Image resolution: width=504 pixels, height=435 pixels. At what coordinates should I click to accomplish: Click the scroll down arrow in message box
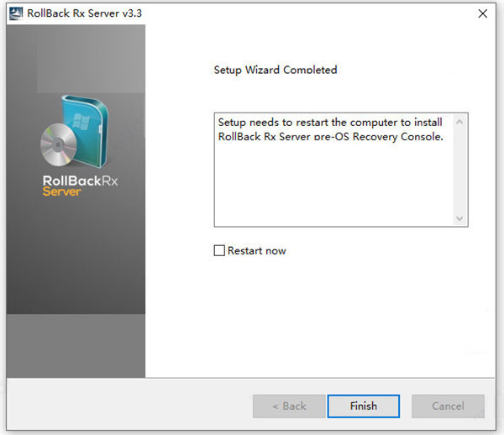pos(459,218)
